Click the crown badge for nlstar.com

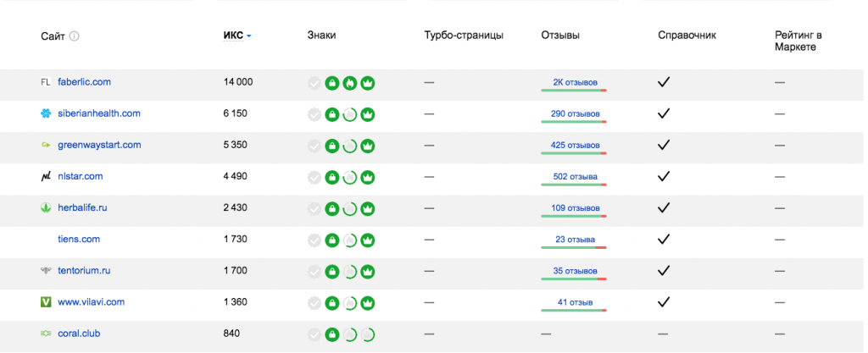tap(368, 178)
